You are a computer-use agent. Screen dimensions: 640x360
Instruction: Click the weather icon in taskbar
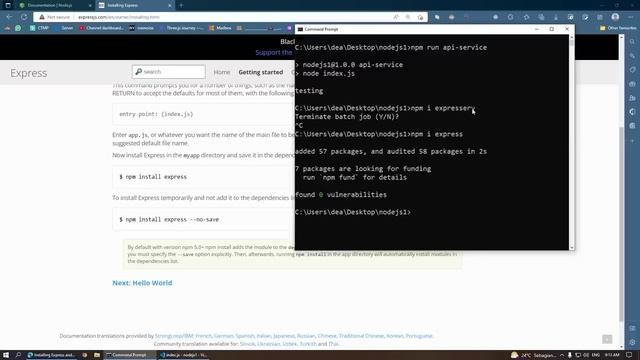click(x=514, y=355)
